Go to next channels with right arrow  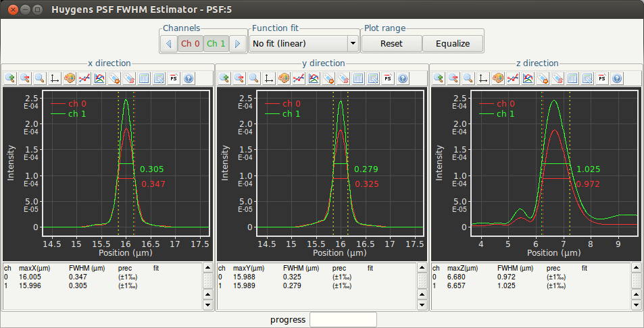[x=237, y=44]
